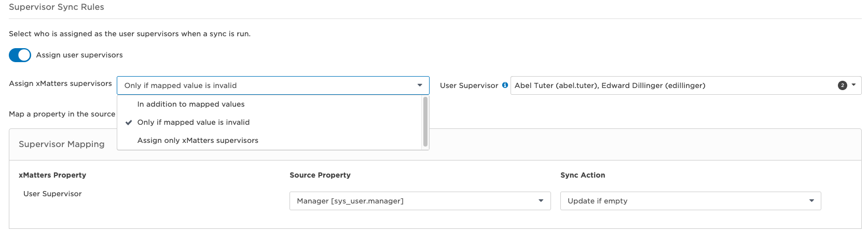Select In addition to mapped values option
Image resolution: width=868 pixels, height=233 pixels.
270,104
